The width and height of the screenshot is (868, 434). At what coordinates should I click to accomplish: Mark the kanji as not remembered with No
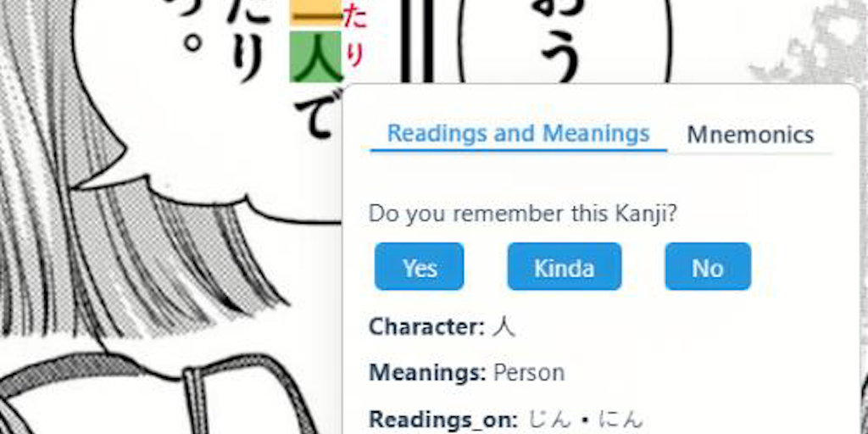pos(708,266)
